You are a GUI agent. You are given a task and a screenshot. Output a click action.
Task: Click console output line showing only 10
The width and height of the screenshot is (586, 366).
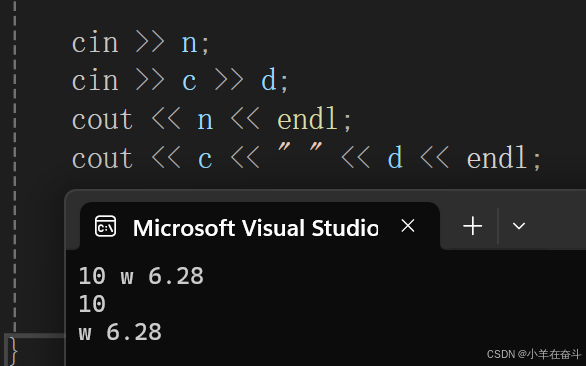[92, 304]
